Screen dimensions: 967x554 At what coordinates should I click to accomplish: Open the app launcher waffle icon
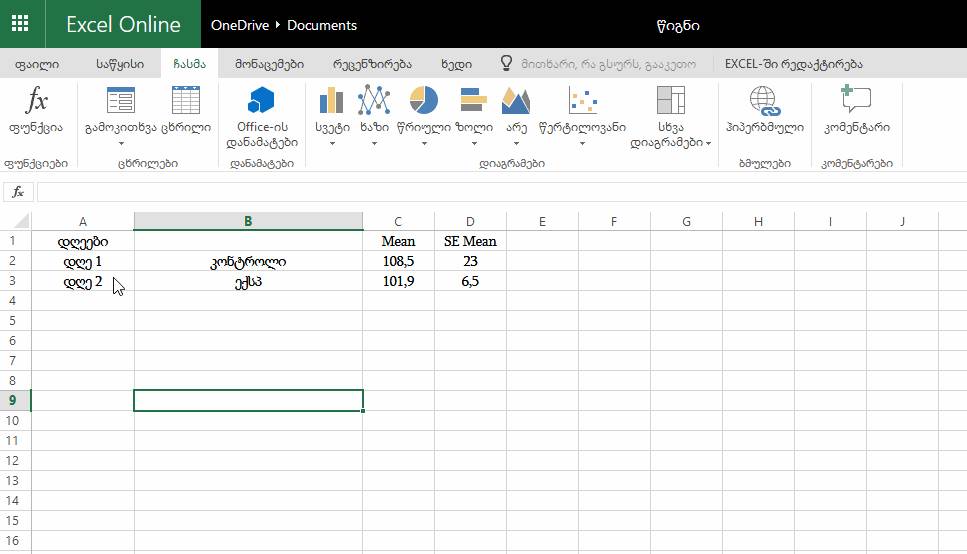coord(20,23)
